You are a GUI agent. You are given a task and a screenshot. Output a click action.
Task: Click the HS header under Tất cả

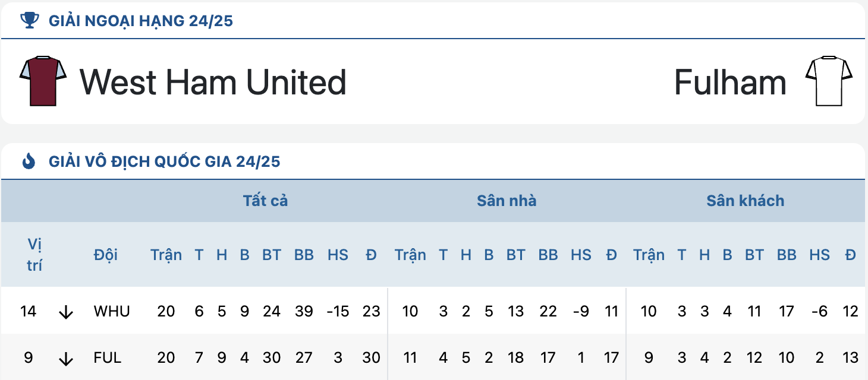[338, 255]
